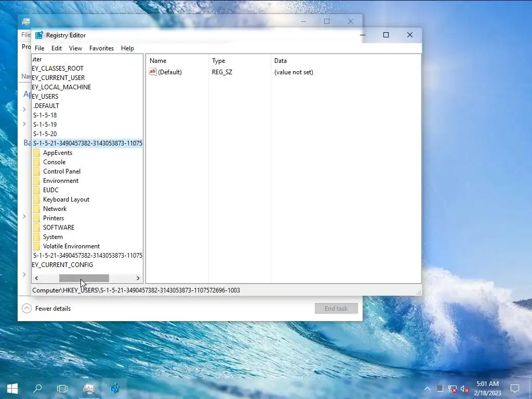Click the REG_SZ type cell
Viewport: 532px width, 399px height.
(x=222, y=72)
